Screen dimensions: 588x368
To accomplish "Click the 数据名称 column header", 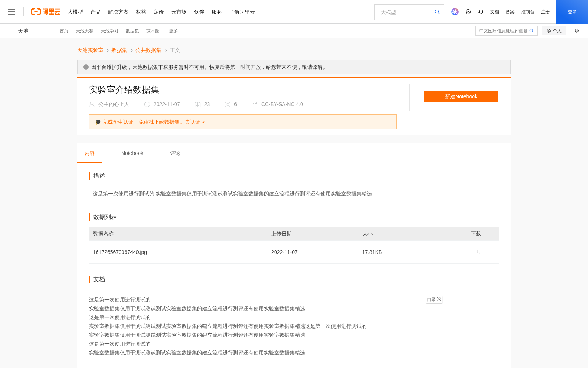I will (x=103, y=234).
